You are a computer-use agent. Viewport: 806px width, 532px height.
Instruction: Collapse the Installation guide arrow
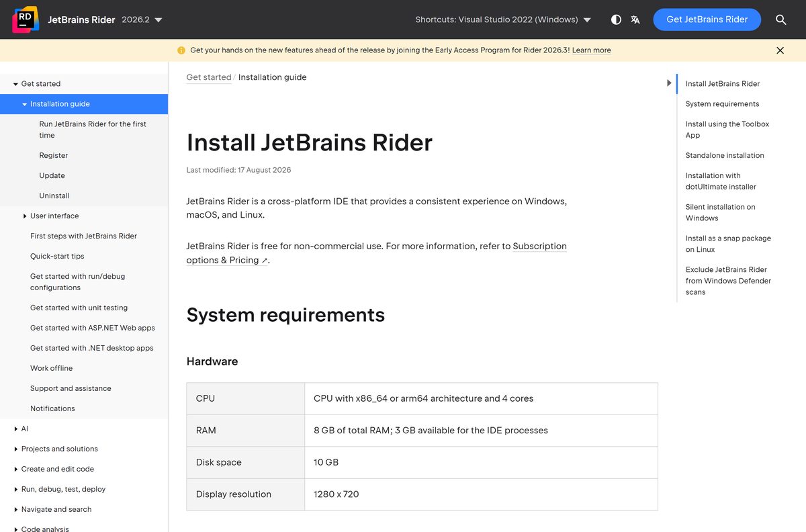coord(25,104)
